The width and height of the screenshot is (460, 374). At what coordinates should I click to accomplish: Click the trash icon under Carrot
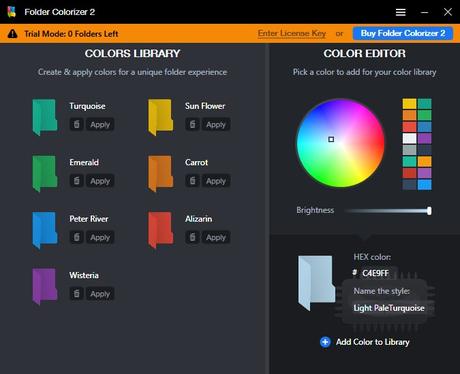[192, 181]
